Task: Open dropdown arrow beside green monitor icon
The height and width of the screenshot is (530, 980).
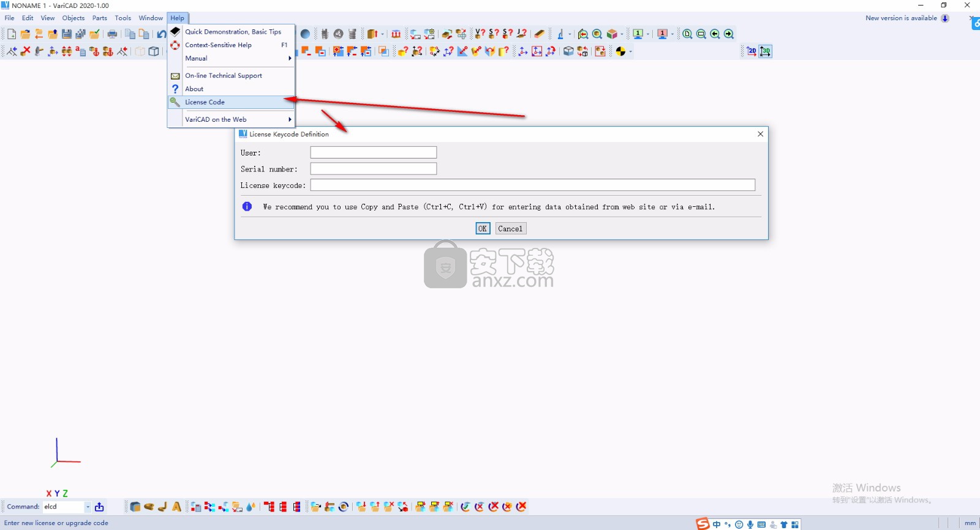Action: (x=648, y=34)
